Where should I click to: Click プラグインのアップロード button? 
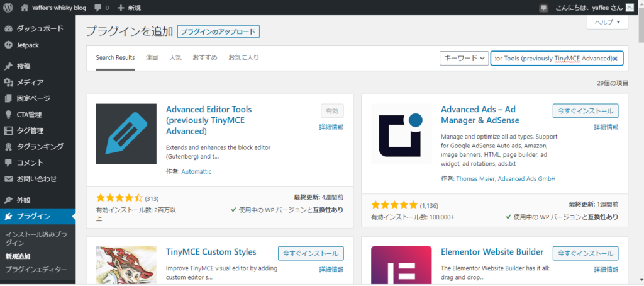[x=218, y=31]
